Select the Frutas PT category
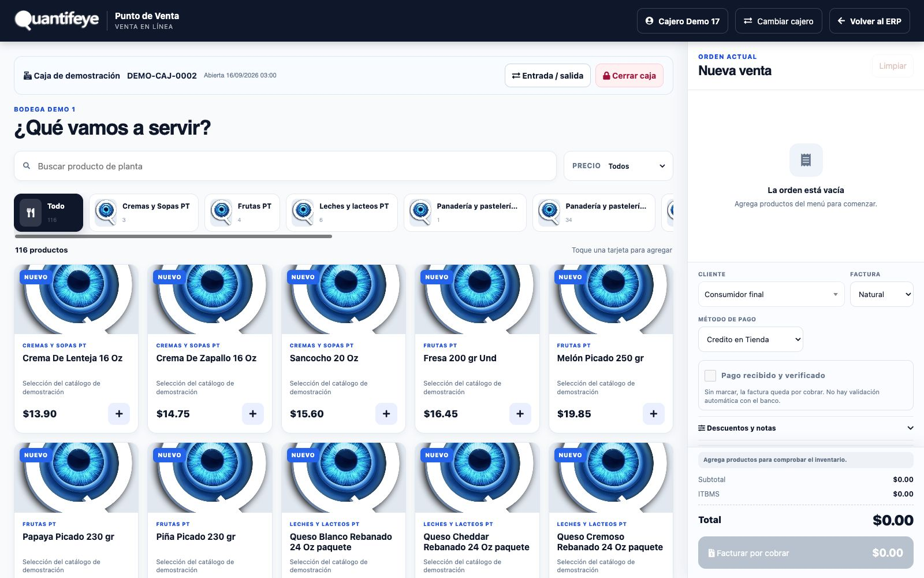 click(x=242, y=213)
